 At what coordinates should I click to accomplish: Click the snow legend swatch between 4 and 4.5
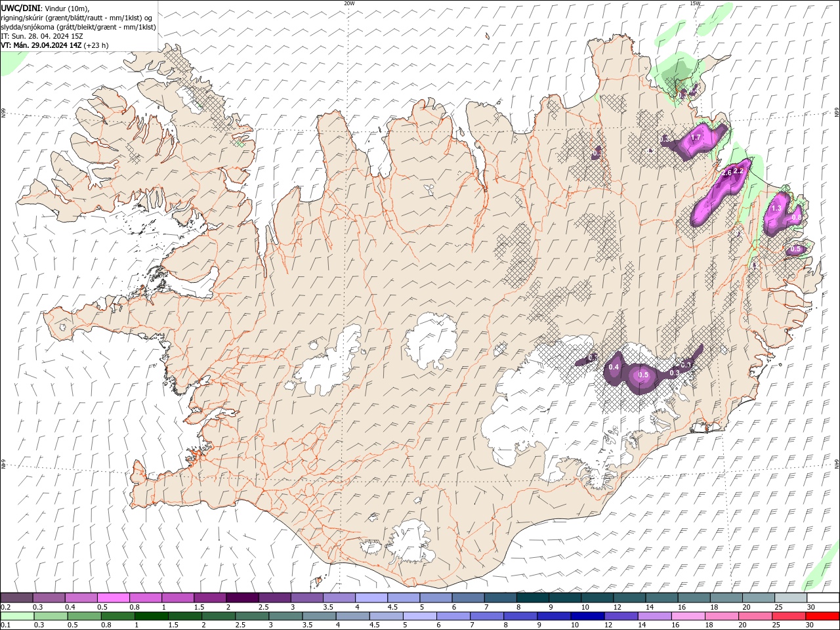pos(371,598)
